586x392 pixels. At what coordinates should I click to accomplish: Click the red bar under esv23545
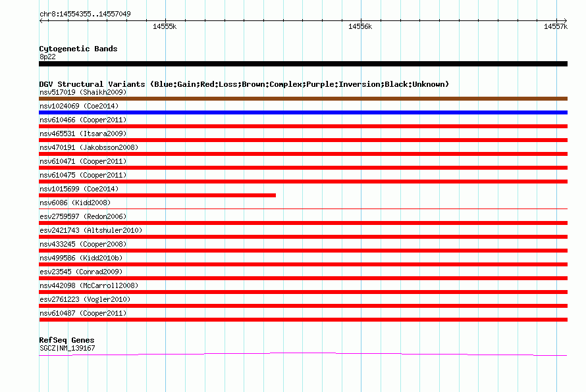tap(303, 278)
